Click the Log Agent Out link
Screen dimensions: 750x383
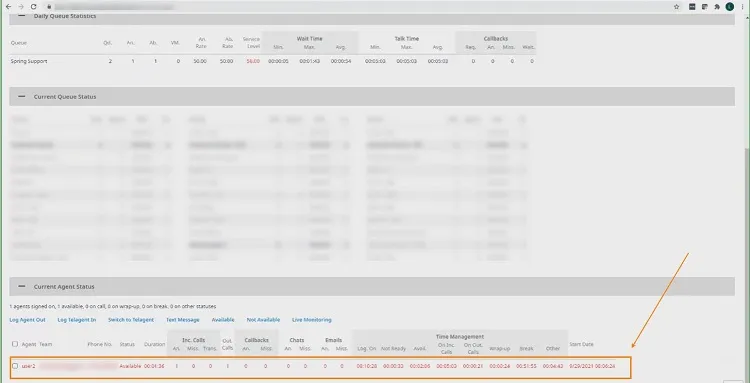pyautogui.click(x=27, y=319)
